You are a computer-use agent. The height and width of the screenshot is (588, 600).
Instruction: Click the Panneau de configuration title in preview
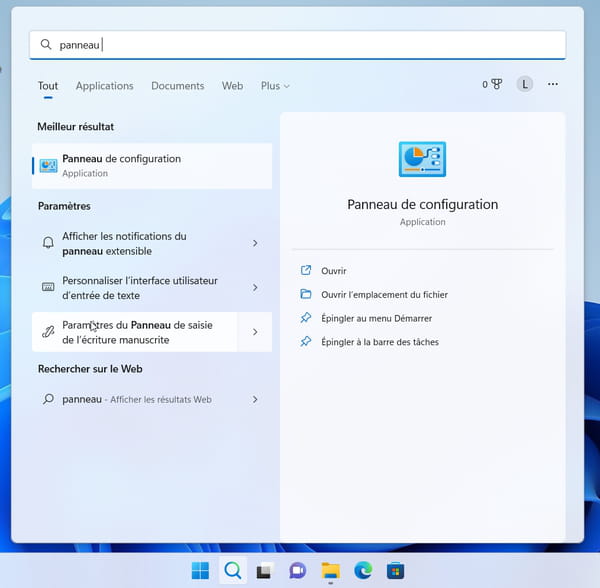(422, 205)
